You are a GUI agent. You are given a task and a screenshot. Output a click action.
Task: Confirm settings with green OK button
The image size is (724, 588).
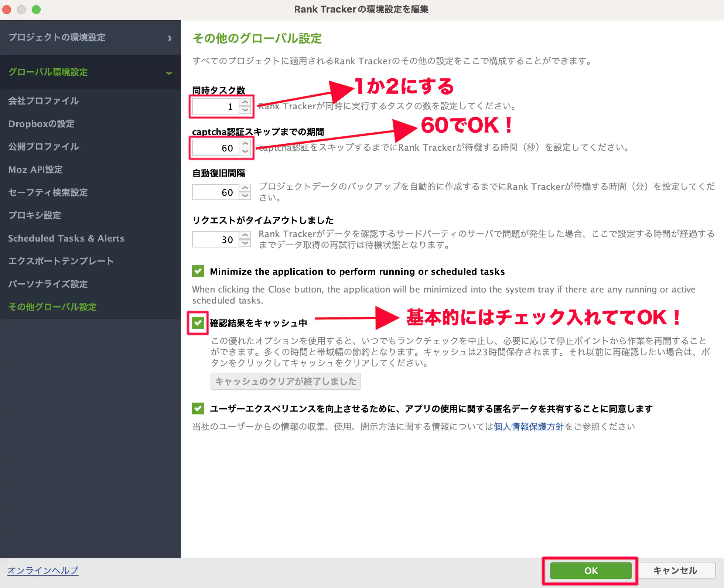click(x=591, y=571)
